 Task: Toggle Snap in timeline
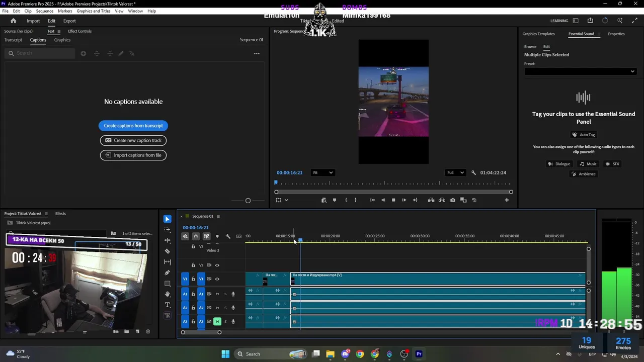point(196,236)
